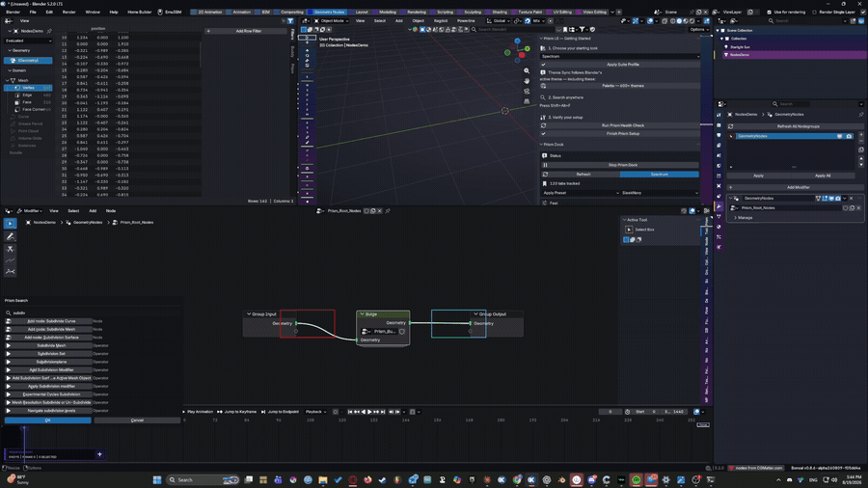Select the Annotate tool in node editor
Image resolution: width=868 pixels, height=488 pixels.
tap(10, 236)
